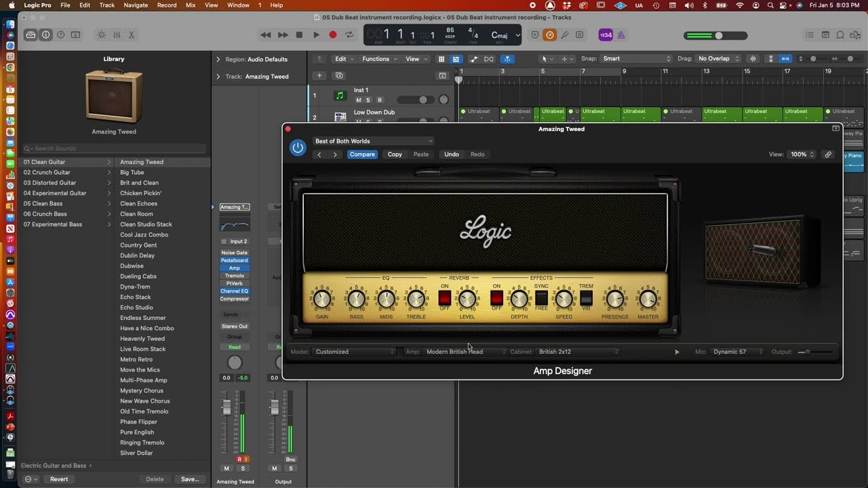The width and height of the screenshot is (868, 488).
Task: Click the Fast Forward transport button
Action: (283, 35)
